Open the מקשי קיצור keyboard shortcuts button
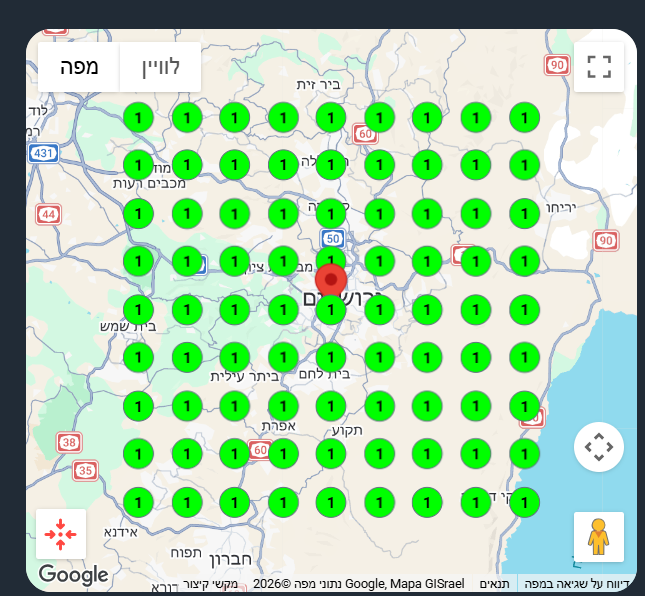 click(210, 584)
